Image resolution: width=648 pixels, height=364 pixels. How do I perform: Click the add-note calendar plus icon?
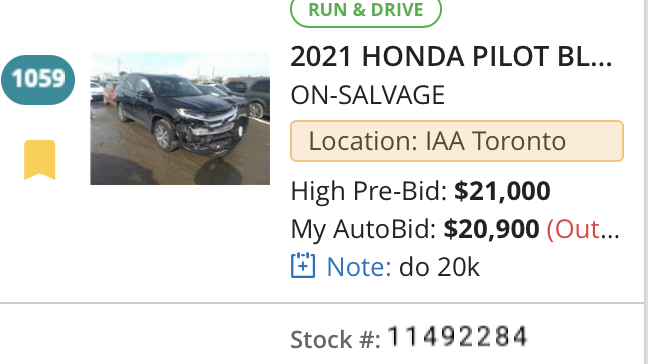coord(303,266)
